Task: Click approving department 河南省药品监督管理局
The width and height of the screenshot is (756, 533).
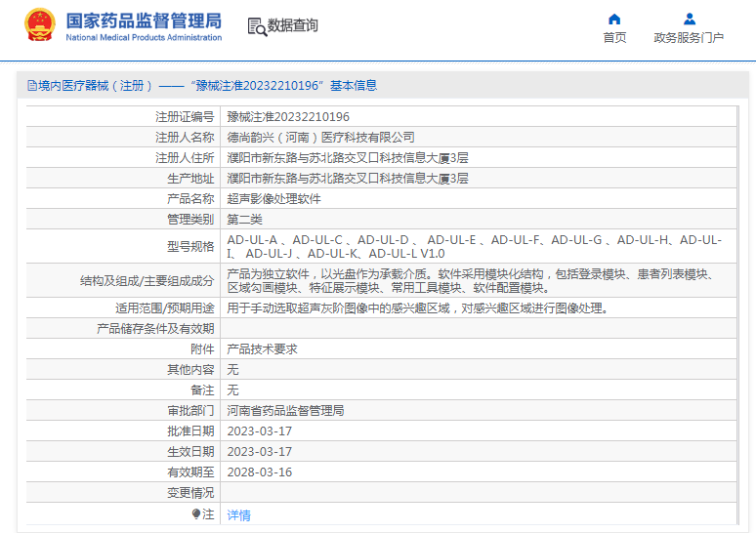Action: coord(285,411)
